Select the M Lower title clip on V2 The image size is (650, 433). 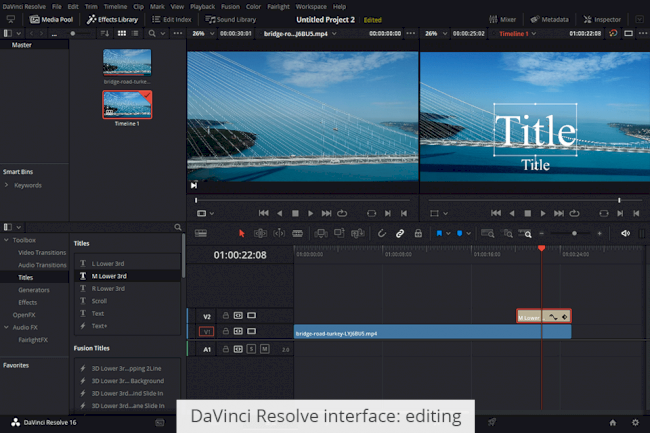tap(544, 317)
